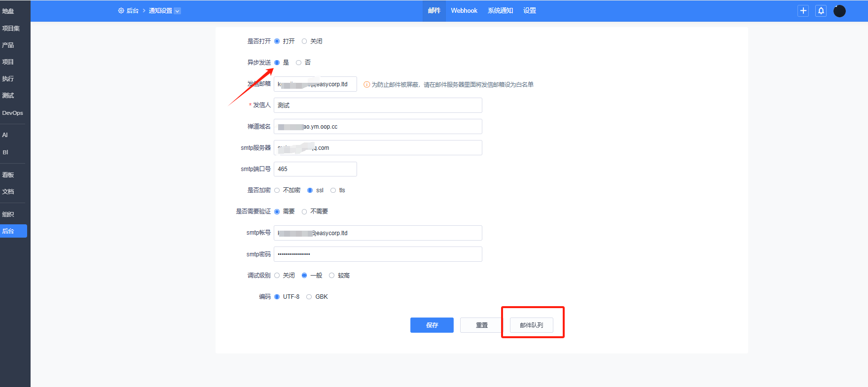
Task: Select tls encryption option
Action: (333, 190)
